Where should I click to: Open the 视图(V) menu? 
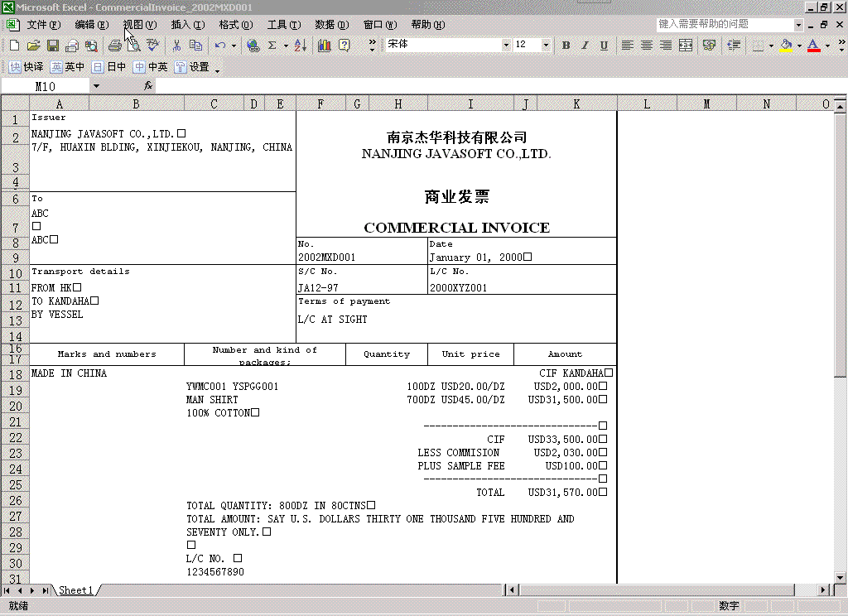139,24
